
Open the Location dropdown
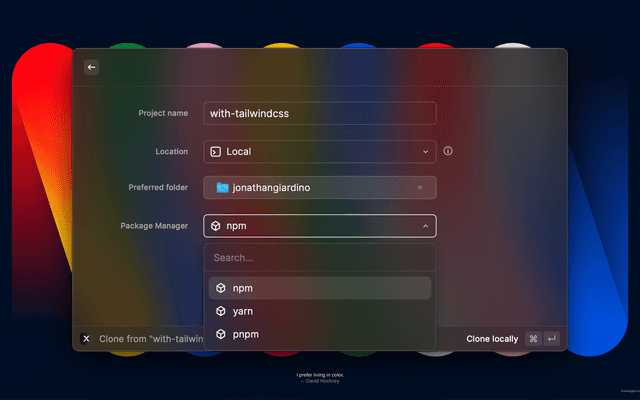319,152
